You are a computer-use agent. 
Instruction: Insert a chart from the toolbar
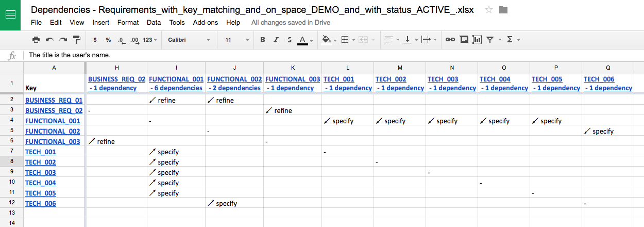[x=477, y=40]
